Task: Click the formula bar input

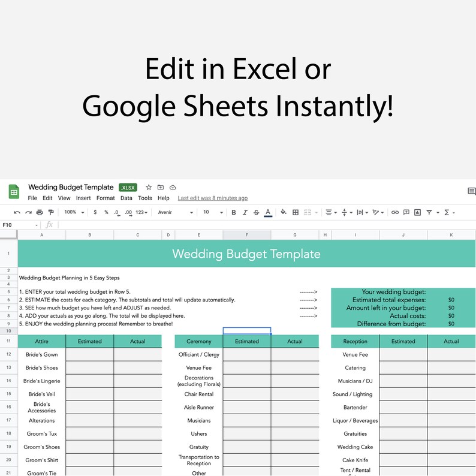Action: pyautogui.click(x=267, y=225)
